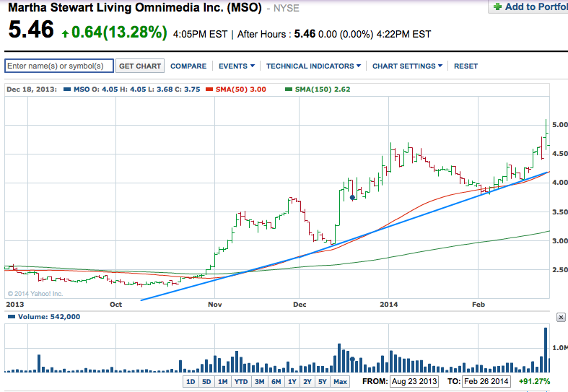568x392 pixels.
Task: Click the green 0.64(13.28%) change value
Action: 119,32
